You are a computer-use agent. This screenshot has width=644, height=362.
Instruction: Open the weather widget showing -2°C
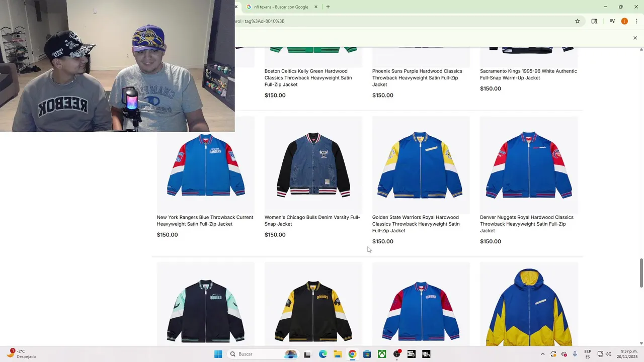coord(22,354)
